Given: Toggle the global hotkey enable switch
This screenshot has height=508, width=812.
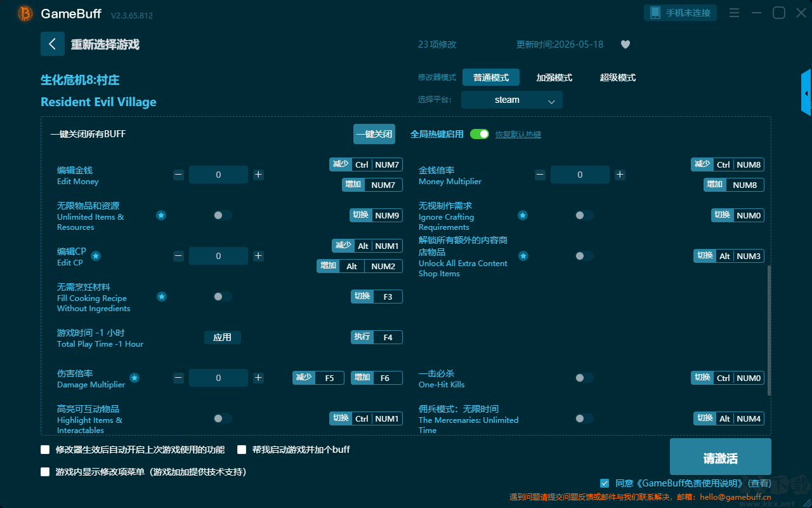Looking at the screenshot, I should tap(480, 134).
